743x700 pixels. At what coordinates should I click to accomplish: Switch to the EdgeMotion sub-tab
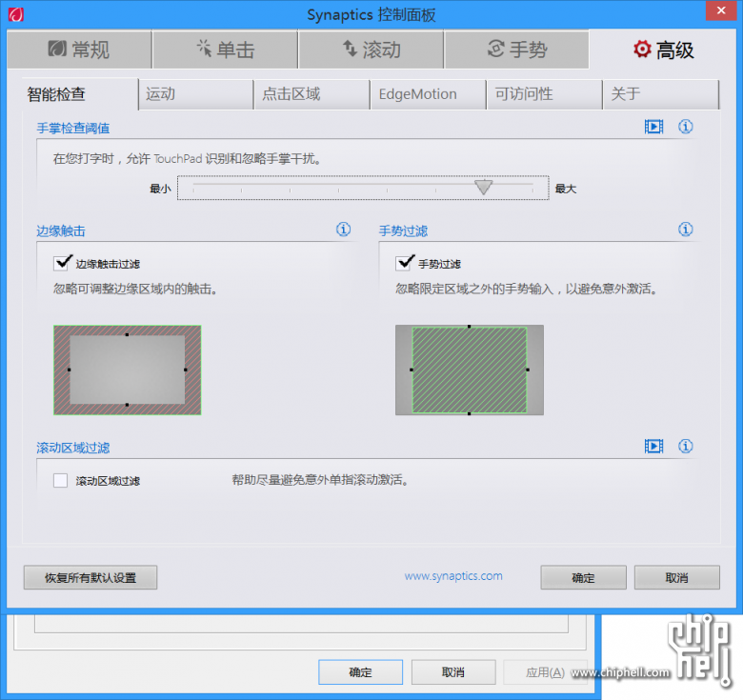tap(429, 93)
